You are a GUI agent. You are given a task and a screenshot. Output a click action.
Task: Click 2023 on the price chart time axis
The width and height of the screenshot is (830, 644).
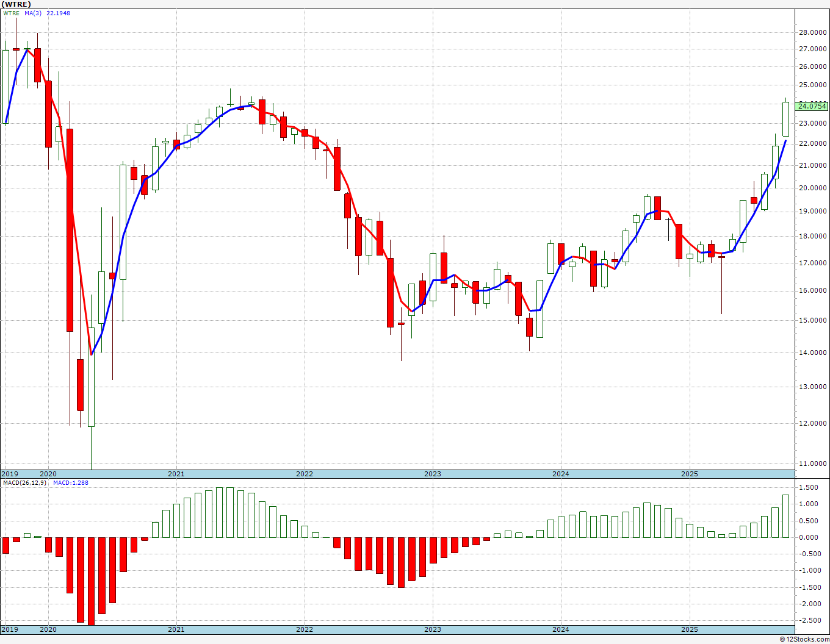pos(433,474)
